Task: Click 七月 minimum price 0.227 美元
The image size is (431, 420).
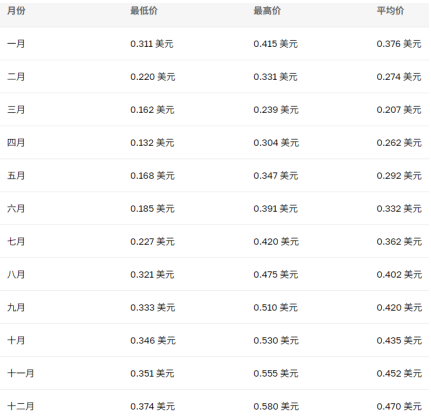Action: point(152,242)
